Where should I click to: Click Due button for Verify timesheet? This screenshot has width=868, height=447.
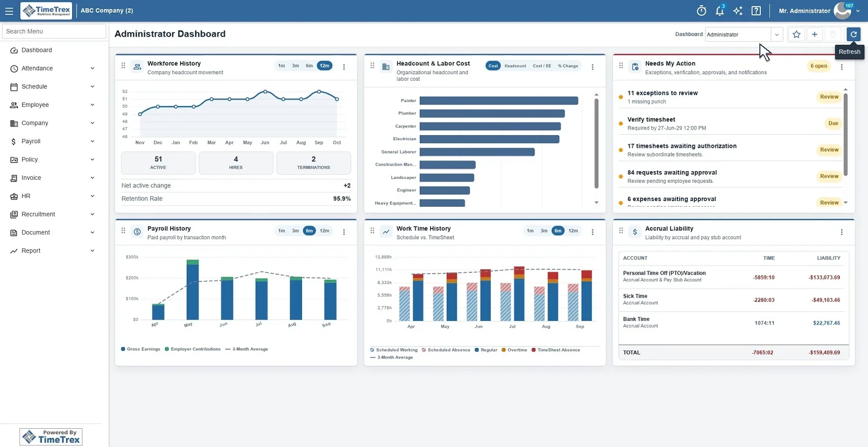coord(833,123)
